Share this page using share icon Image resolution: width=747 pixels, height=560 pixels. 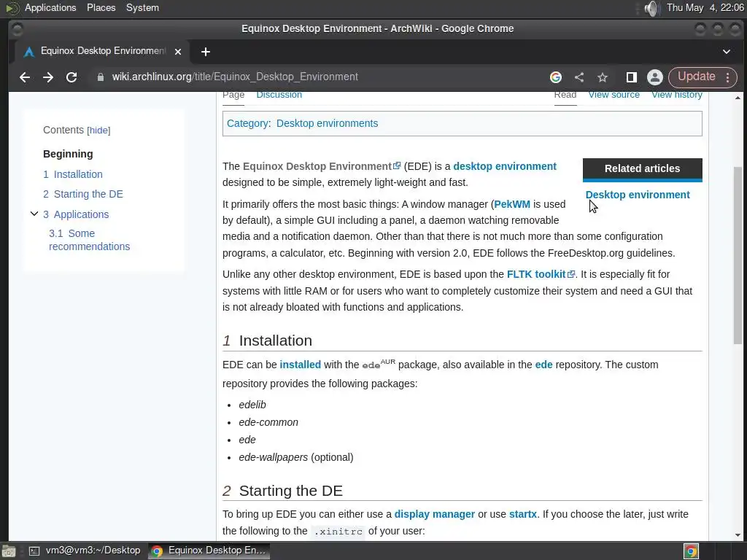coord(578,77)
